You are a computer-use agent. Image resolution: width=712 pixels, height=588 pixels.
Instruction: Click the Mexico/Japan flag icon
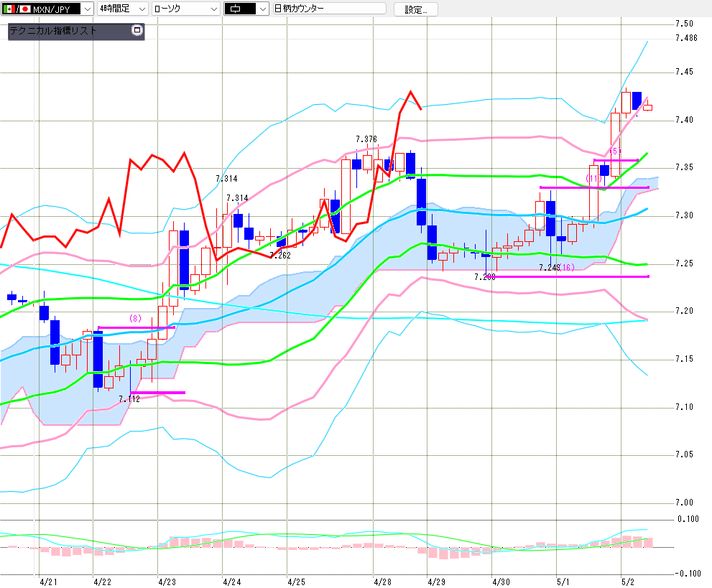(17, 9)
